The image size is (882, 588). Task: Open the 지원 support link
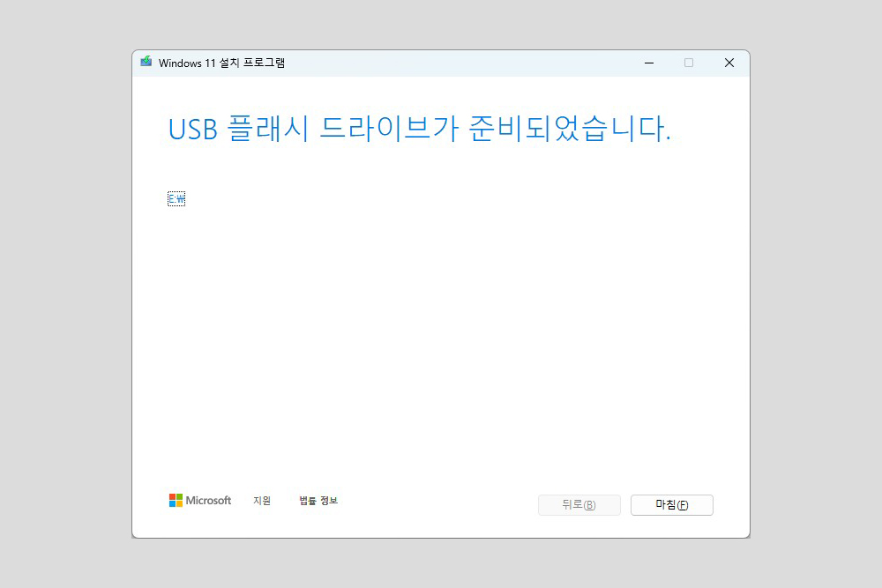pos(262,501)
